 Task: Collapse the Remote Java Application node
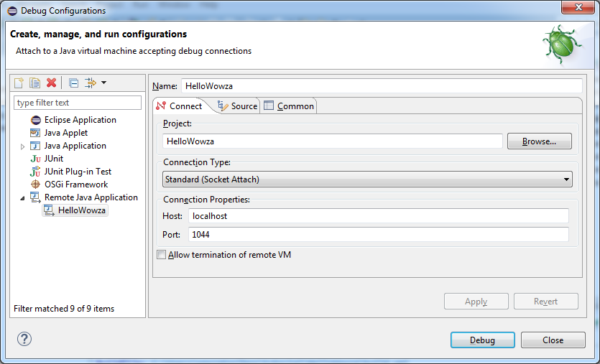click(x=22, y=198)
